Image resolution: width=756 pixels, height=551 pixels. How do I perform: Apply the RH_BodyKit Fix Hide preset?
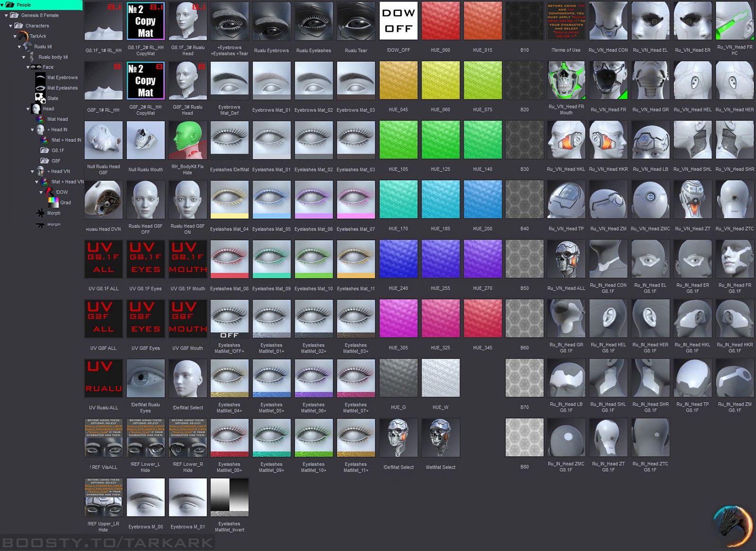coord(188,140)
